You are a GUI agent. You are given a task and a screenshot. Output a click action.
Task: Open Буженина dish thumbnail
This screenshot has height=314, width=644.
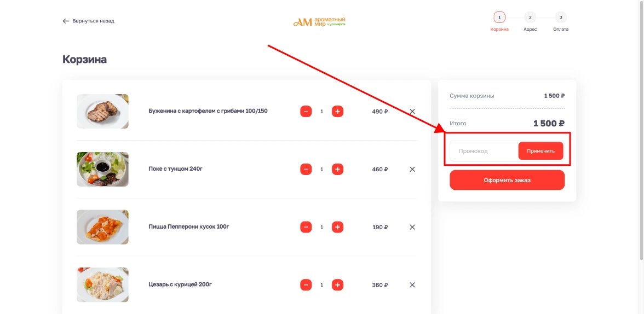coord(103,111)
